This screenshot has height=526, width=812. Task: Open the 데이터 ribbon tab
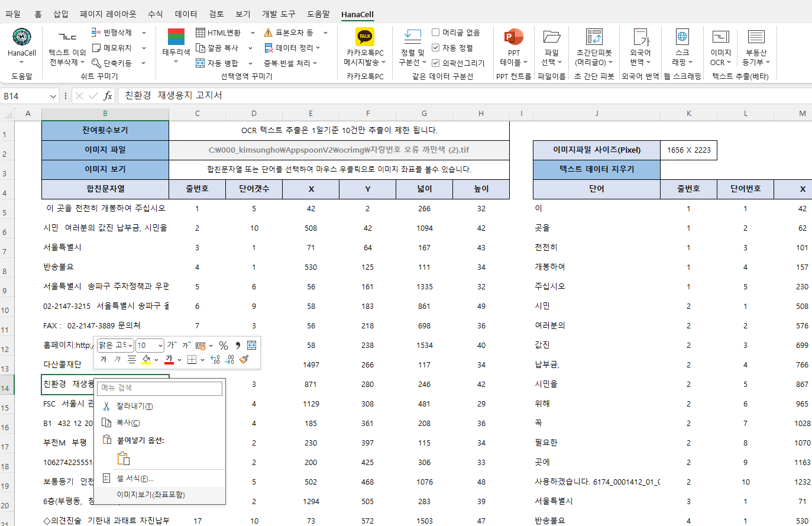pos(186,14)
